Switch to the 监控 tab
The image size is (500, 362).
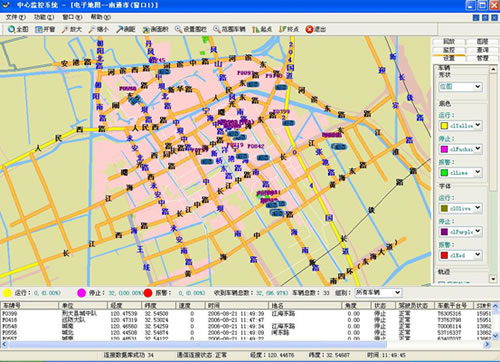(x=448, y=50)
